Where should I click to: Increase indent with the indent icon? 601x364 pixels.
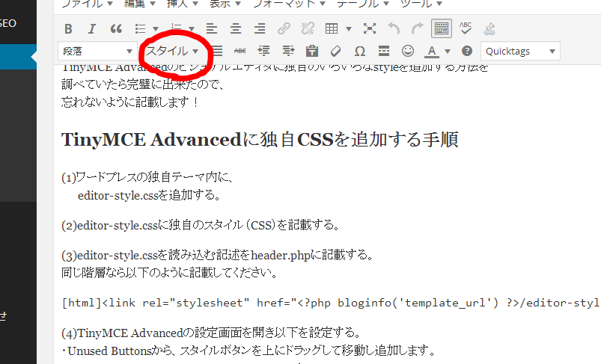point(288,51)
